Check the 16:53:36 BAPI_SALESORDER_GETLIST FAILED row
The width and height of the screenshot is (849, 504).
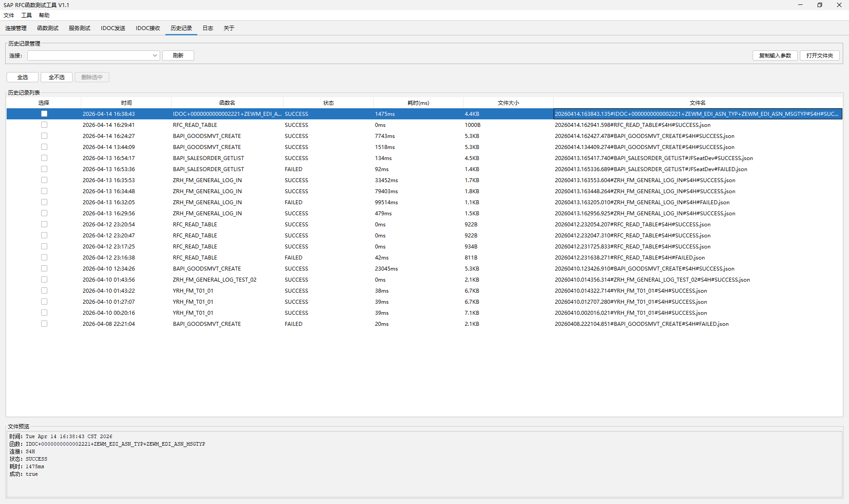[44, 169]
